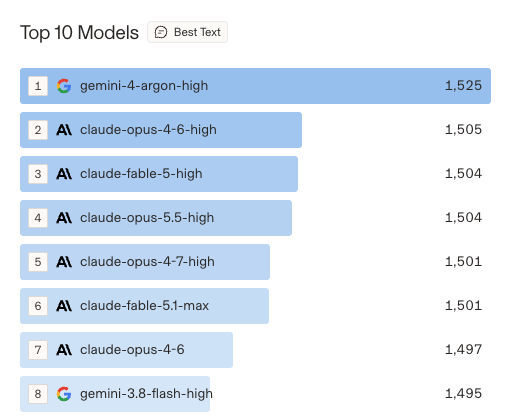Click the chat bubble icon in Best Text

[161, 32]
